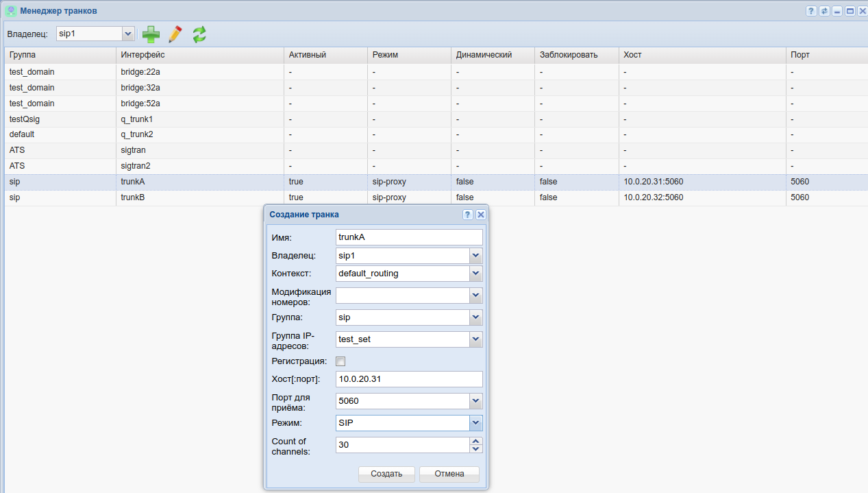Close the Создание транка dialog
The width and height of the screenshot is (868, 493).
(x=481, y=215)
